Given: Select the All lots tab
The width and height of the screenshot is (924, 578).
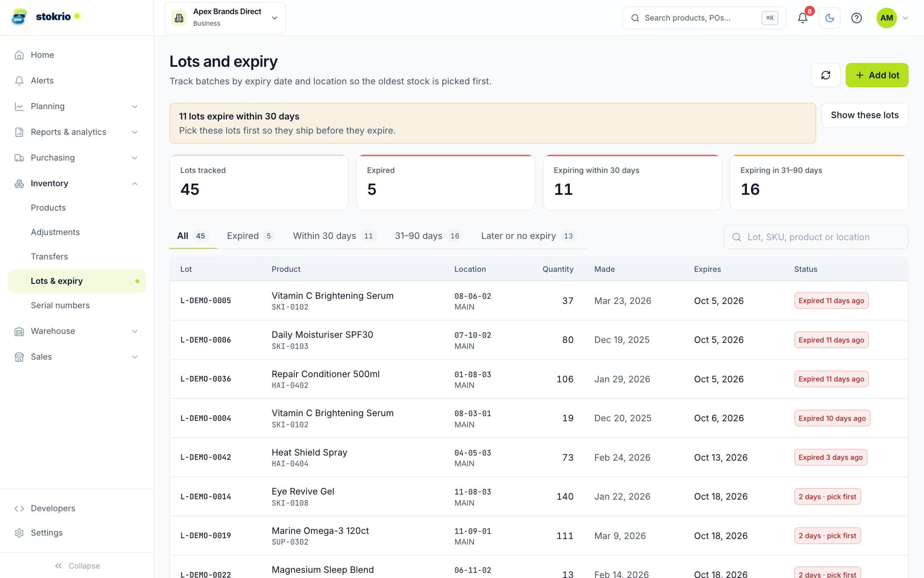Looking at the screenshot, I should [x=192, y=236].
